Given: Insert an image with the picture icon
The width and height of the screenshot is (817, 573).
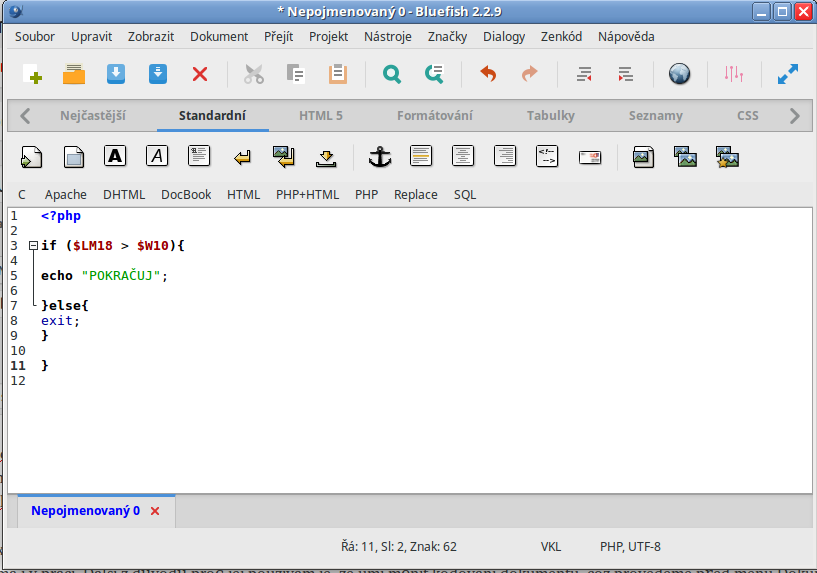Looking at the screenshot, I should [643, 157].
